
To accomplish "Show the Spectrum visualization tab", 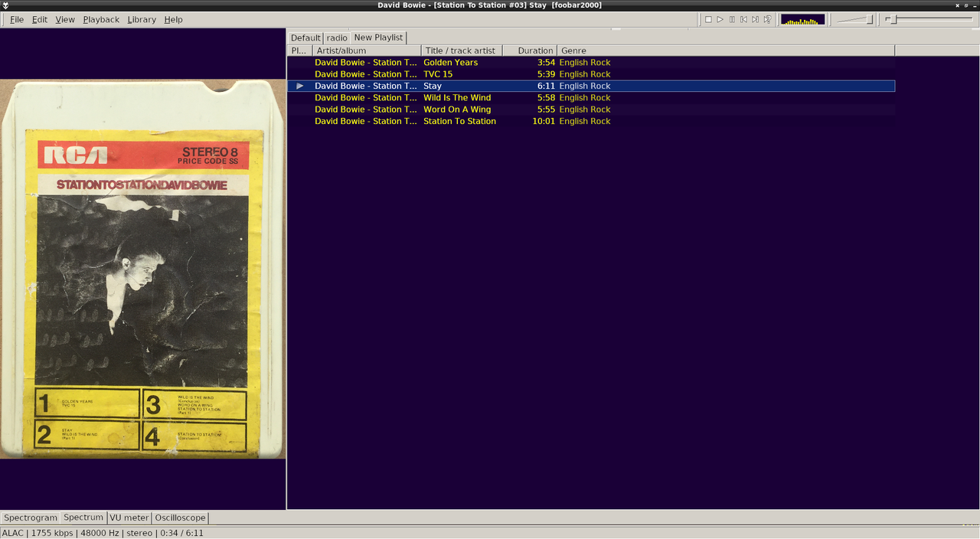I will coord(83,517).
